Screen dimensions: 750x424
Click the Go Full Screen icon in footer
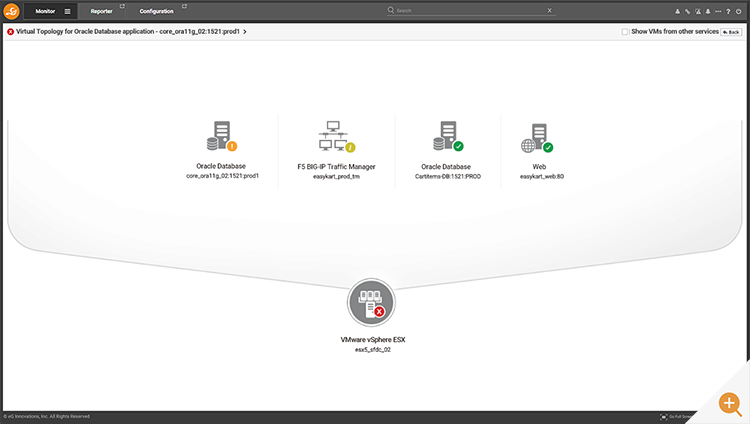tap(663, 417)
